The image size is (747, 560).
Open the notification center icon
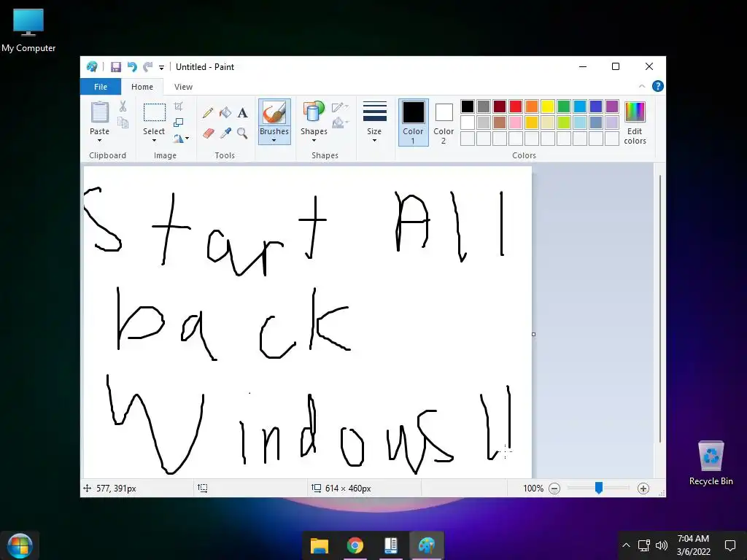729,545
